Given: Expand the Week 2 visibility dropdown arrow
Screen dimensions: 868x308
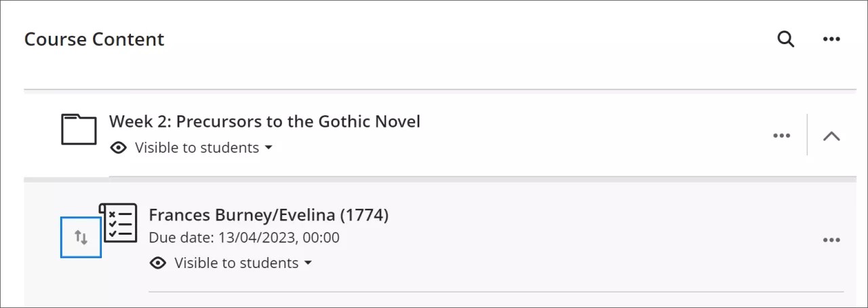Looking at the screenshot, I should (269, 148).
